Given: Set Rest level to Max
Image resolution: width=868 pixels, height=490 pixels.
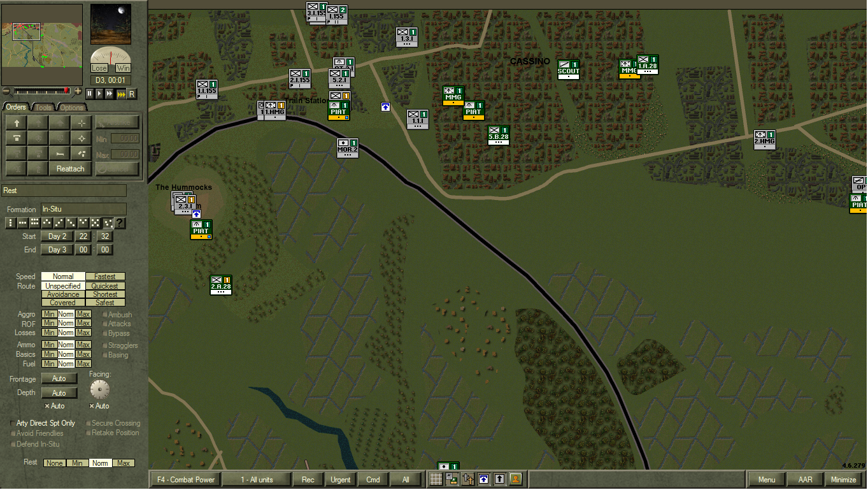Looking at the screenshot, I should click(x=124, y=463).
